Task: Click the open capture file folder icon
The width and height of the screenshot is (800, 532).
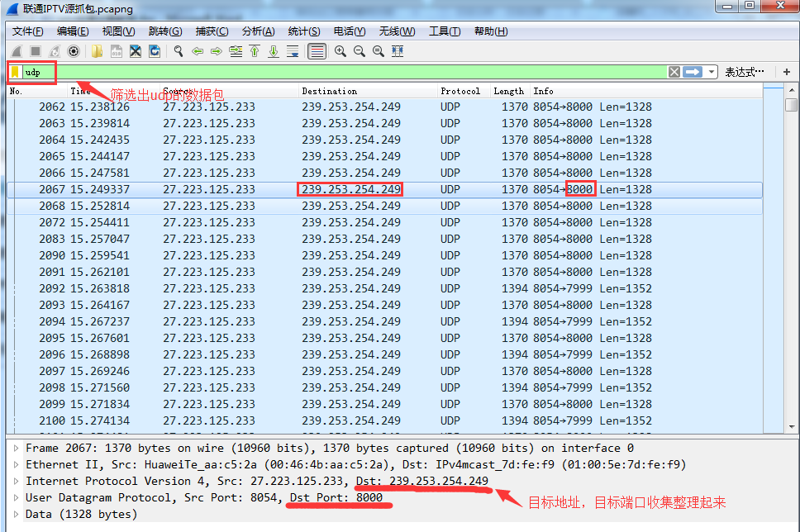Action: 98,51
